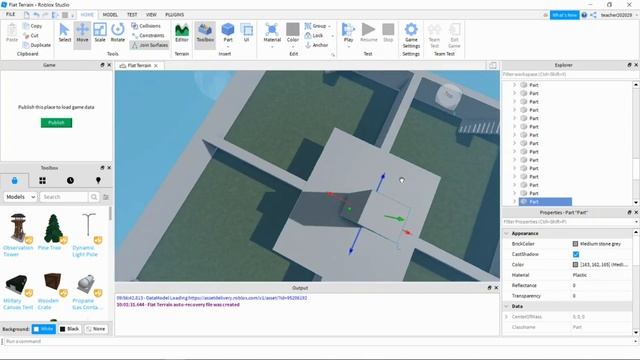
Task: Open Material dropdown arrow
Action: click(272, 47)
